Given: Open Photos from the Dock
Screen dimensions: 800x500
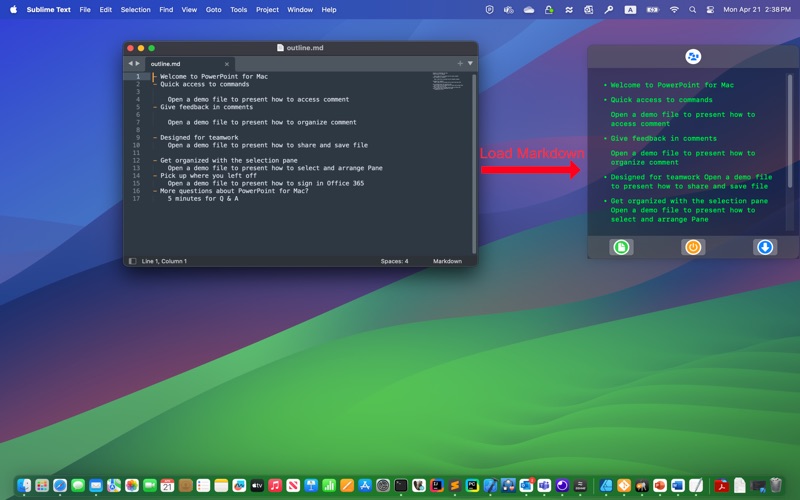Looking at the screenshot, I should point(132,485).
